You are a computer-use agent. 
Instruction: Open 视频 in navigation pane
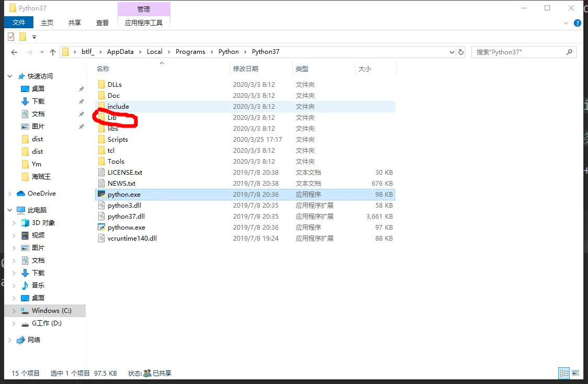pos(38,235)
